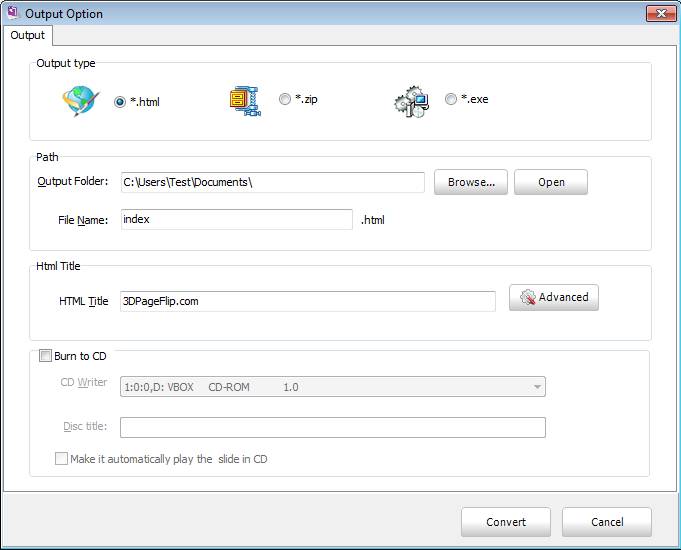Click the Output Folder label
The width and height of the screenshot is (681, 550).
click(73, 181)
